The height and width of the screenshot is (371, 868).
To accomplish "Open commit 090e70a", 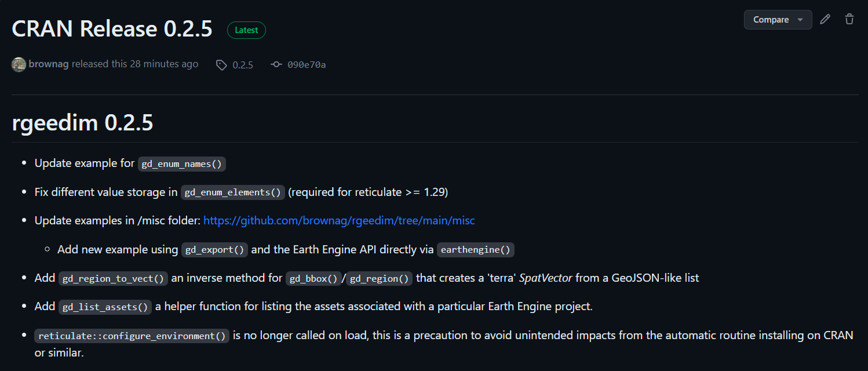I will point(307,65).
